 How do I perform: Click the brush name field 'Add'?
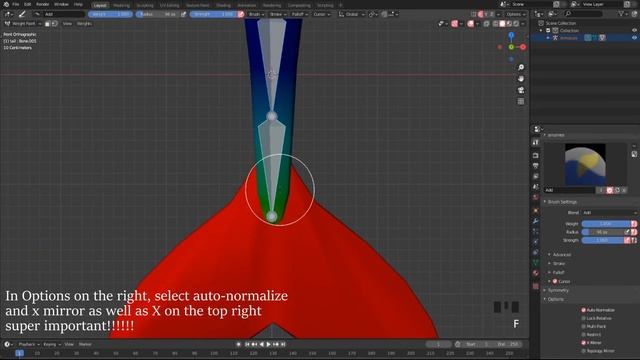(x=63, y=14)
